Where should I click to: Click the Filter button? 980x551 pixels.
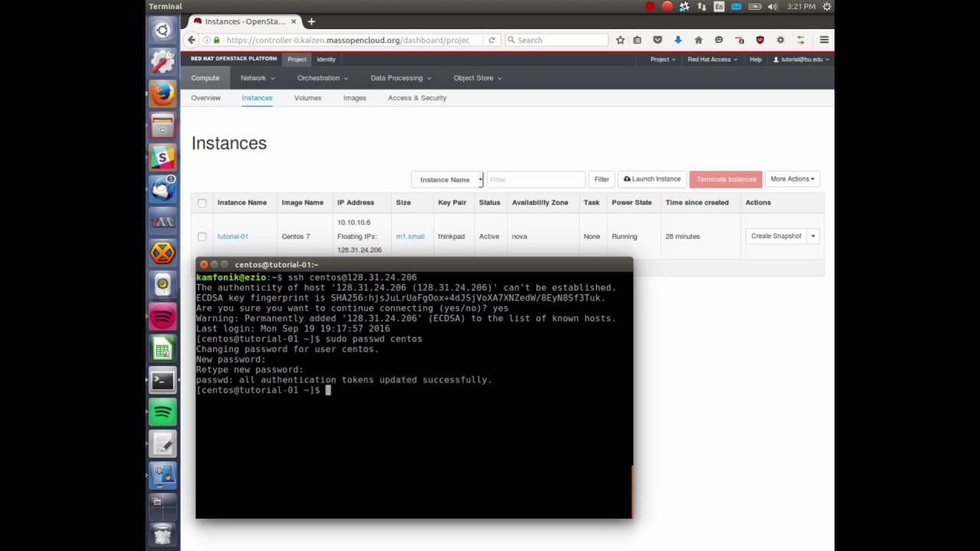[x=602, y=180]
